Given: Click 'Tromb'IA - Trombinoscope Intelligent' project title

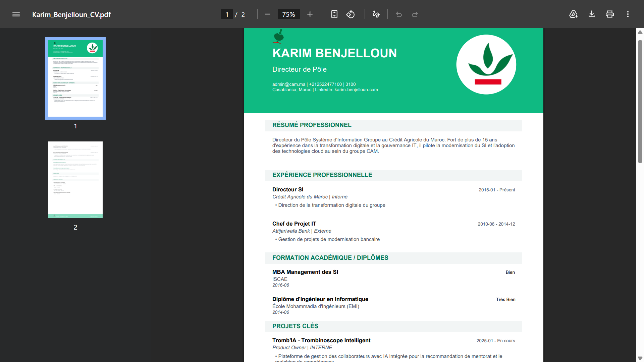Looking at the screenshot, I should (321, 341).
